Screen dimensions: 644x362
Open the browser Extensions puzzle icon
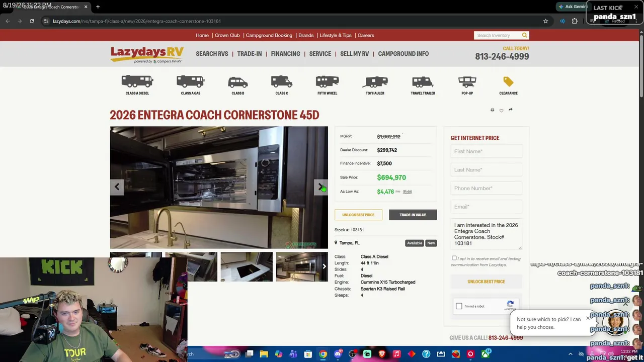click(575, 21)
